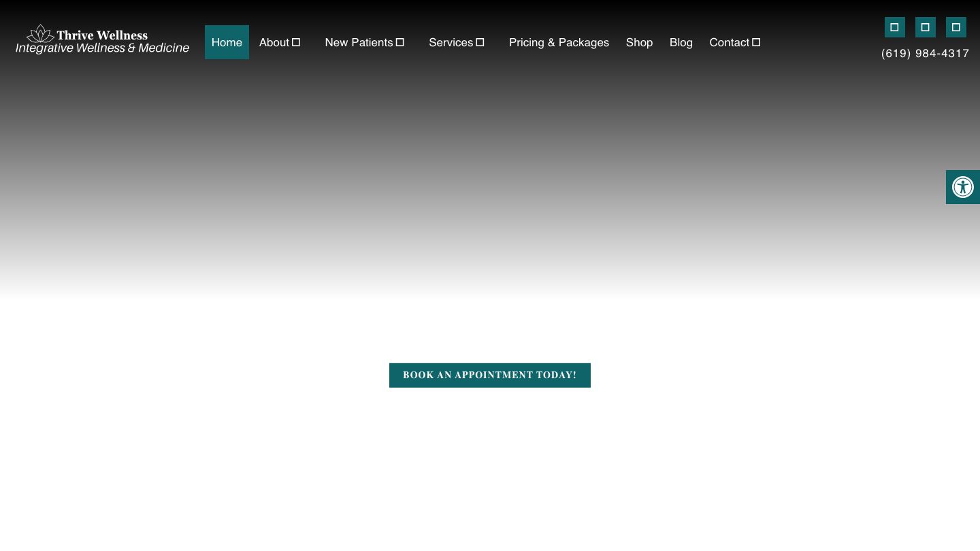980x551 pixels.
Task: Click the Integrative Wellness & Medicine tagline
Action: 102,48
